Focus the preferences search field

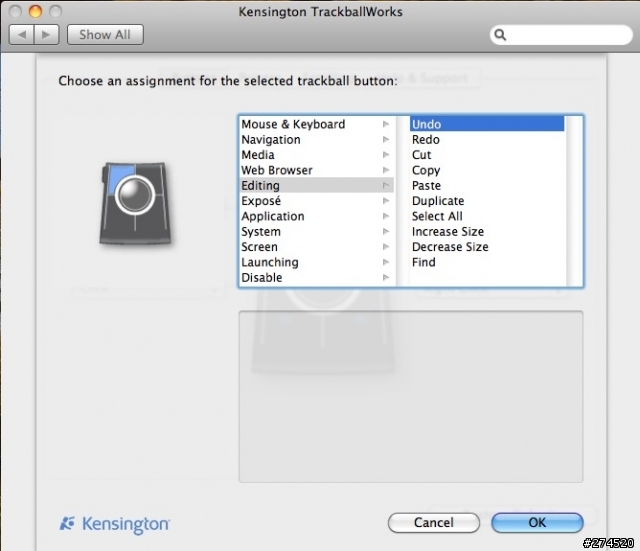(x=561, y=35)
